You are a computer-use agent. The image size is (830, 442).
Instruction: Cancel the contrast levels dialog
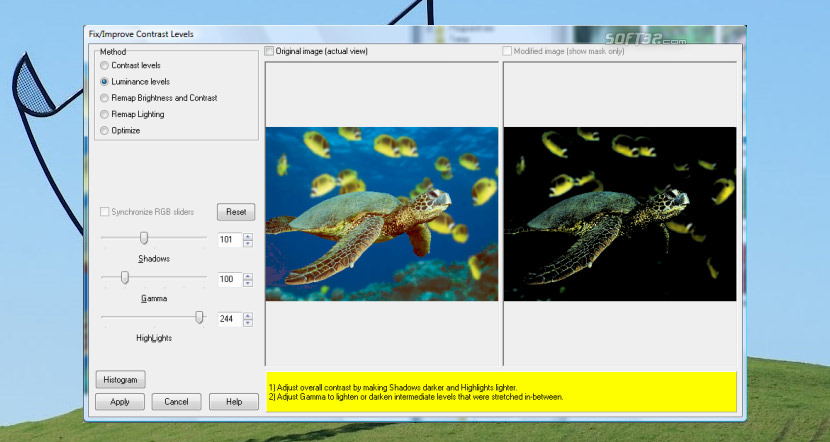coord(176,402)
